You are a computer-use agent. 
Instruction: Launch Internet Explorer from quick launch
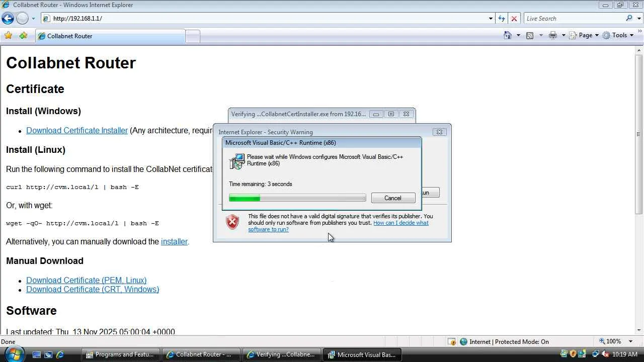pyautogui.click(x=60, y=354)
